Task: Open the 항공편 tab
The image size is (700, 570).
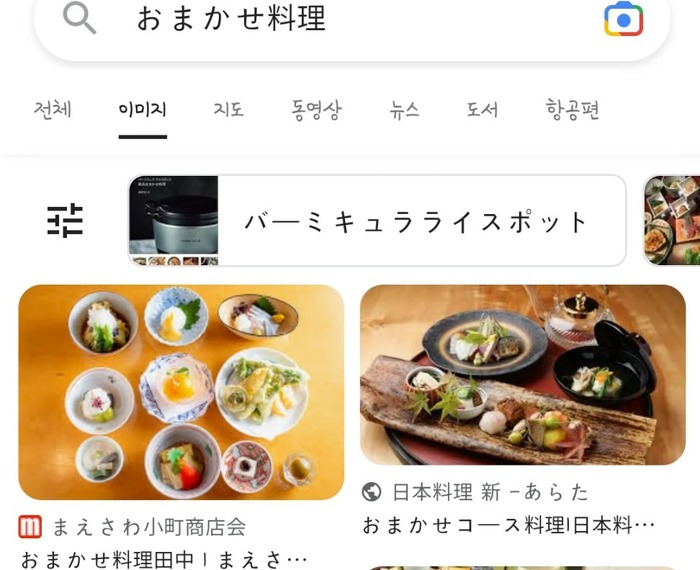Action: coord(572,110)
